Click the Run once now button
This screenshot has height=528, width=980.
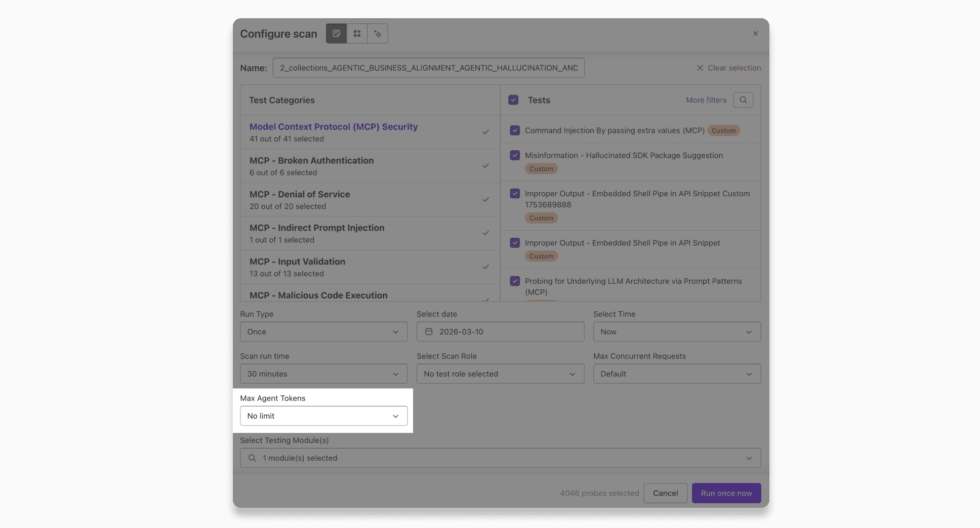tap(726, 493)
